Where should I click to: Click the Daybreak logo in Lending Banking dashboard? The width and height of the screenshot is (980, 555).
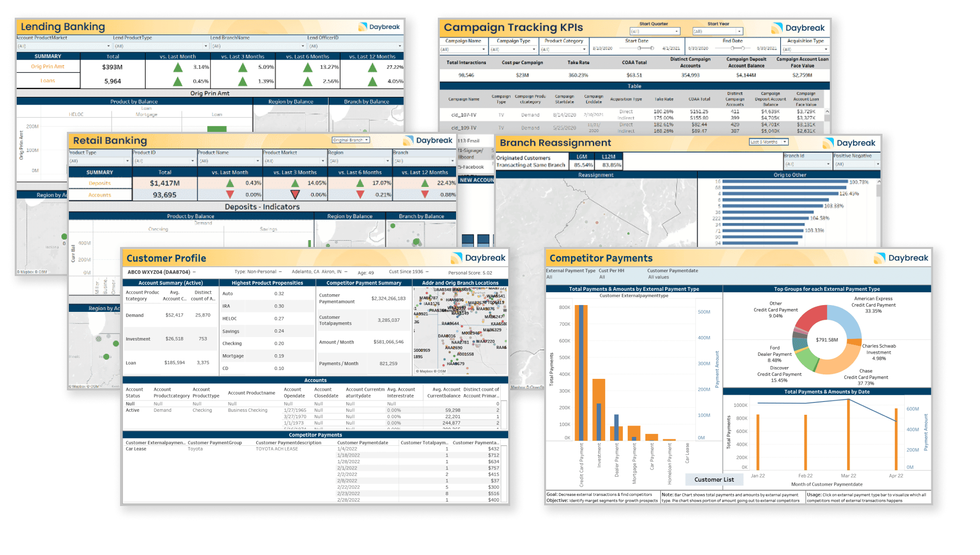click(379, 27)
